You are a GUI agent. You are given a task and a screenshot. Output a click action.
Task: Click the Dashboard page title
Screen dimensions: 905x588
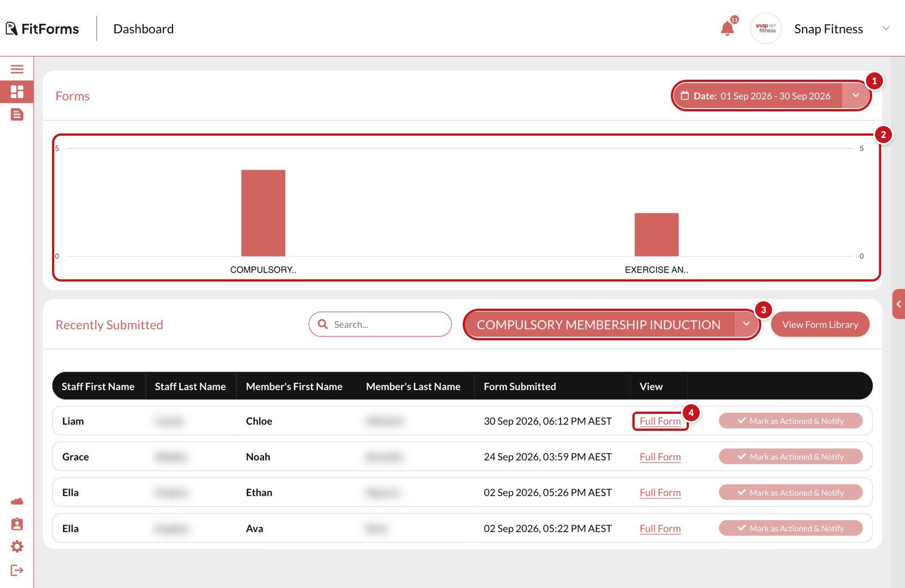point(144,29)
